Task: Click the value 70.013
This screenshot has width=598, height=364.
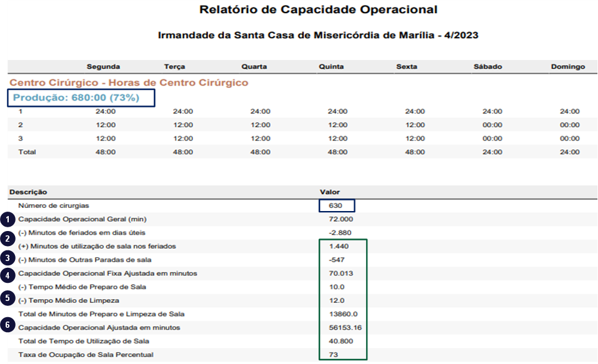Action: pyautogui.click(x=341, y=273)
